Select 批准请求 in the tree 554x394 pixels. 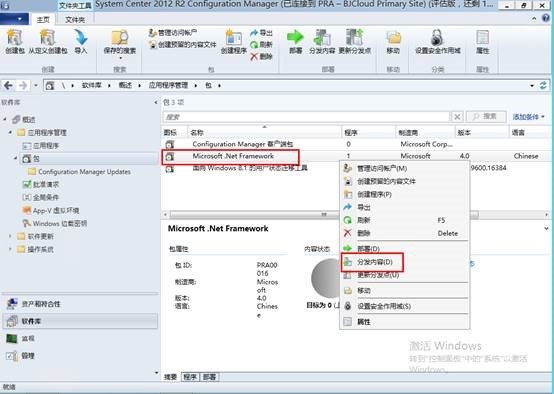(x=41, y=184)
